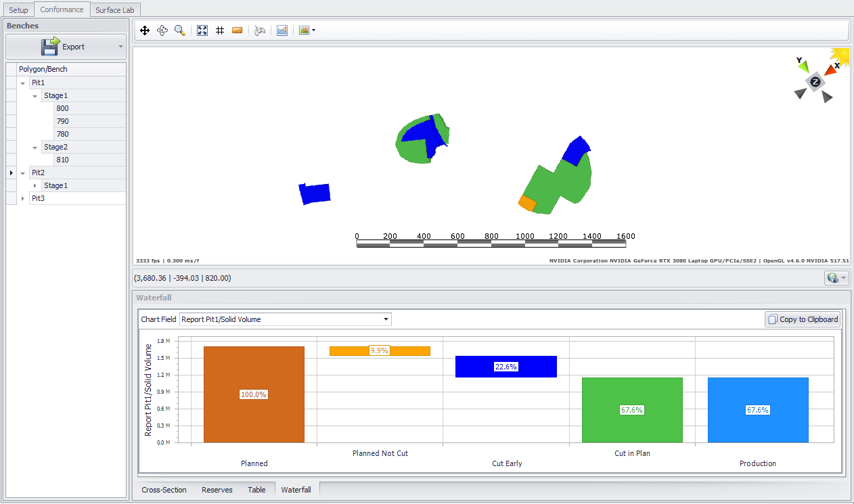Open the Export button dropdown arrow
Viewport: 854px width, 504px height.
(x=120, y=47)
